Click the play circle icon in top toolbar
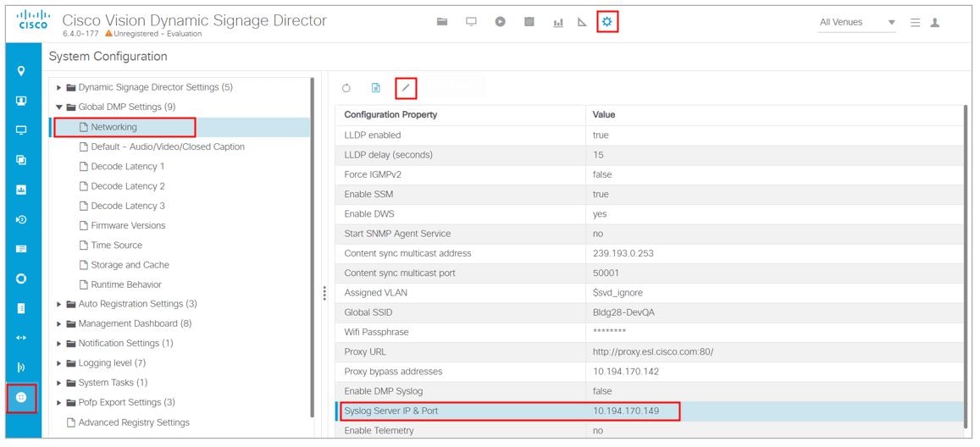 tap(500, 22)
